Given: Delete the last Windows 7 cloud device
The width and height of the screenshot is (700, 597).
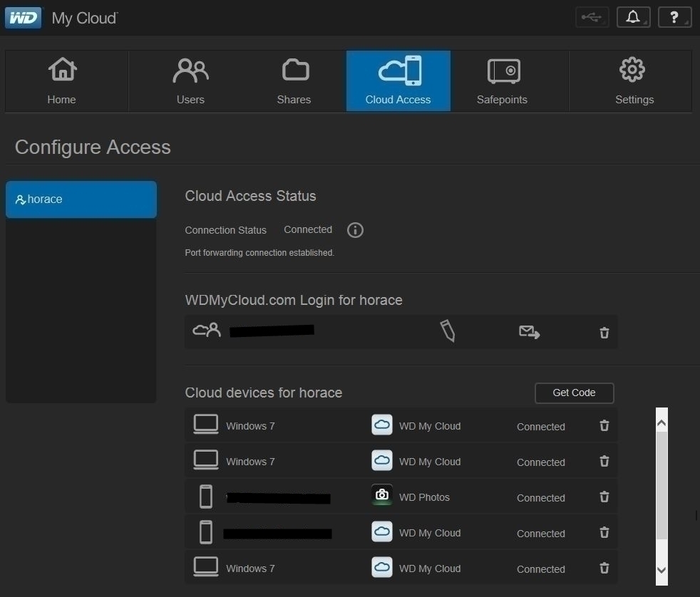Looking at the screenshot, I should [604, 569].
